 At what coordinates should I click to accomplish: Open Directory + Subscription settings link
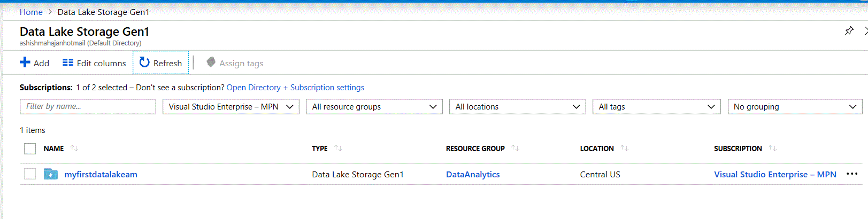point(295,88)
